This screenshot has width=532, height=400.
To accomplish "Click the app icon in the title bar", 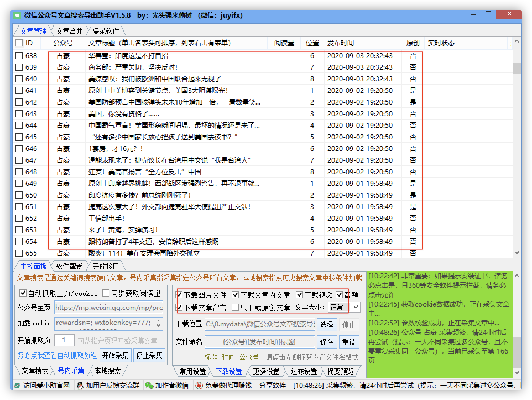I will (17, 15).
